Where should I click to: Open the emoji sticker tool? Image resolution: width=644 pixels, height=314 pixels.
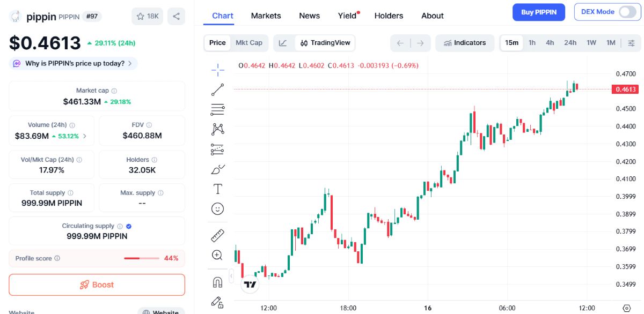pyautogui.click(x=217, y=208)
